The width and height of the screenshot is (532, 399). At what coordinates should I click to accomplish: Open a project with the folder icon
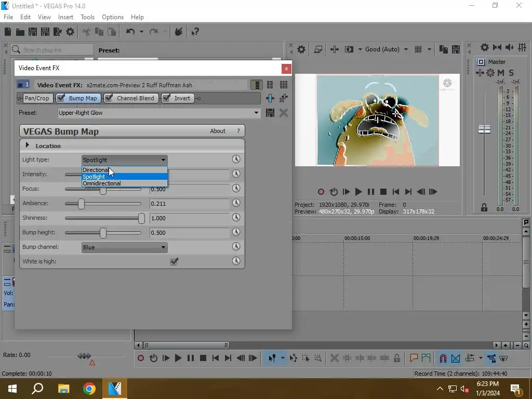click(x=20, y=32)
